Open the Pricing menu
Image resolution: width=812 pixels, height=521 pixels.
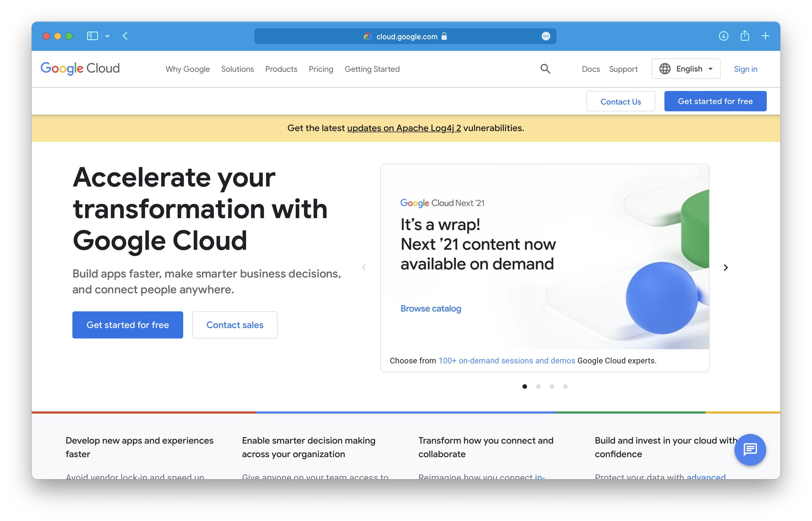(x=321, y=69)
